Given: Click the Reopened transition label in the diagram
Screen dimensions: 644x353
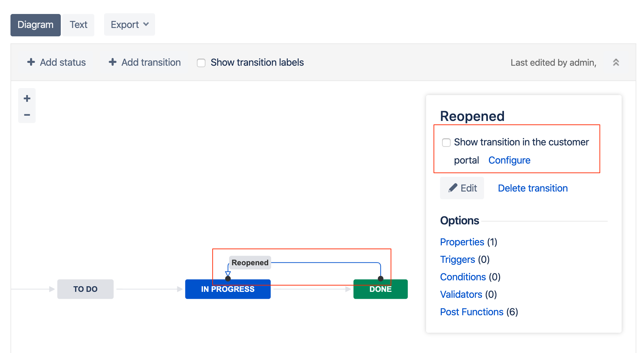Looking at the screenshot, I should click(249, 262).
